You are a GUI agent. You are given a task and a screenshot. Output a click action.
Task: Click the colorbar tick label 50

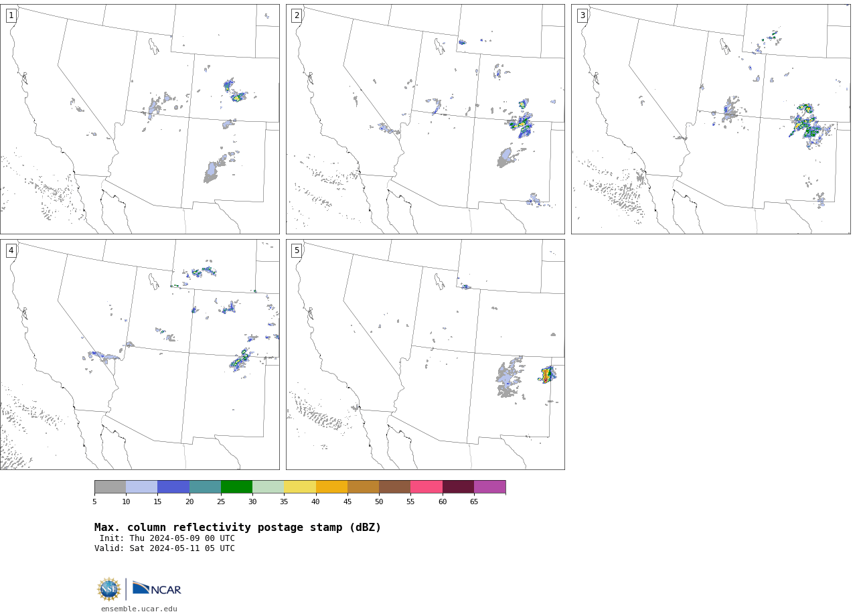(x=379, y=502)
